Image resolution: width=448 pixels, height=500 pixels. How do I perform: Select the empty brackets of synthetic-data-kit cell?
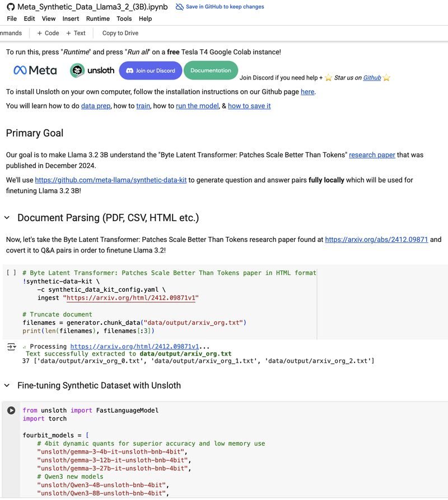coord(11,273)
